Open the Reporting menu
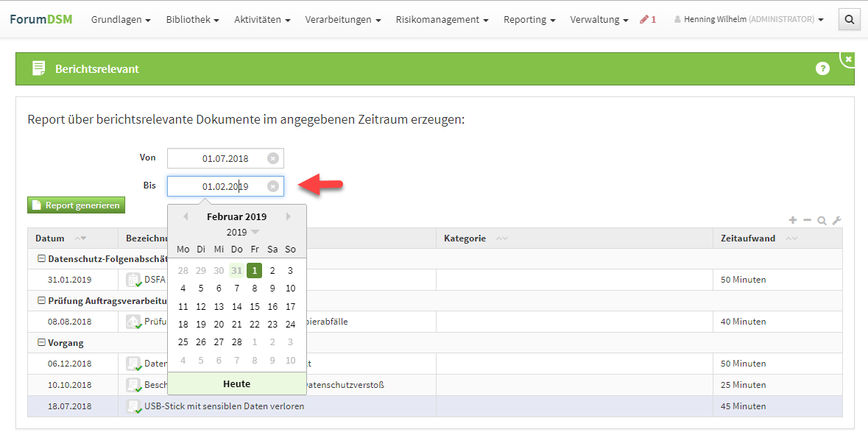The width and height of the screenshot is (868, 435). [x=529, y=20]
